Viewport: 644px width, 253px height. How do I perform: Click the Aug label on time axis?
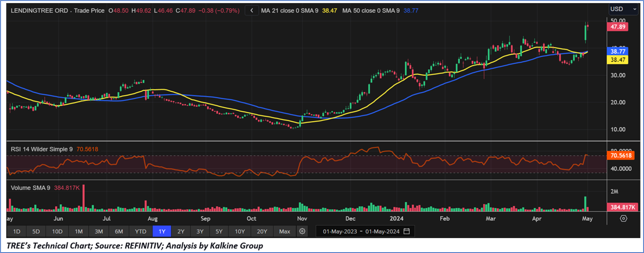[x=153, y=219]
